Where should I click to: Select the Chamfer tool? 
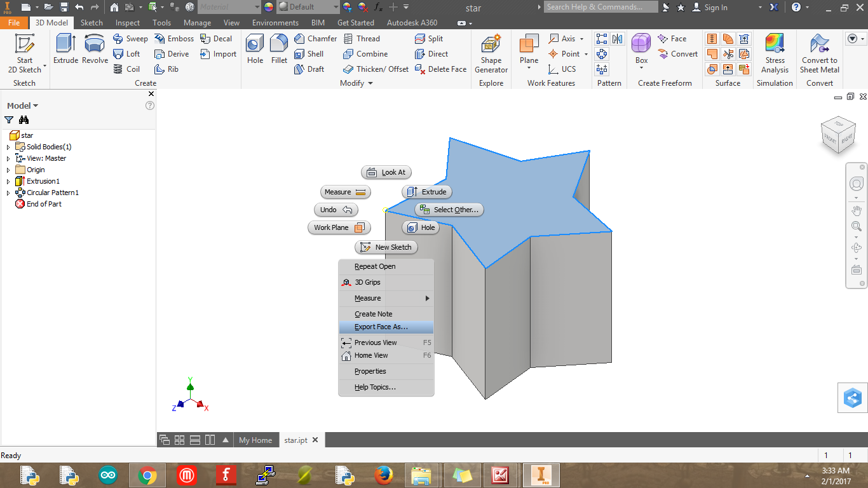click(x=316, y=38)
